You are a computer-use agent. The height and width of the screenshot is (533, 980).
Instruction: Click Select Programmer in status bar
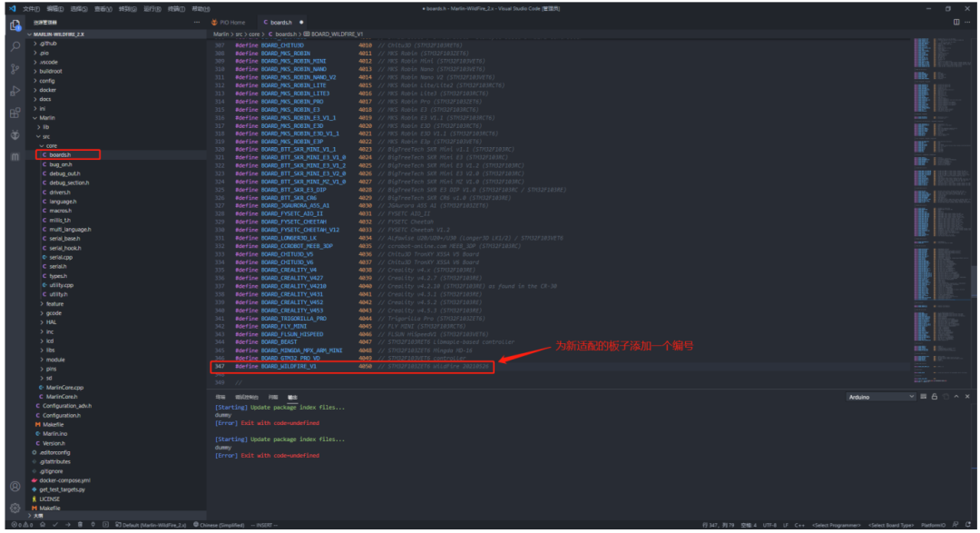[837, 525]
